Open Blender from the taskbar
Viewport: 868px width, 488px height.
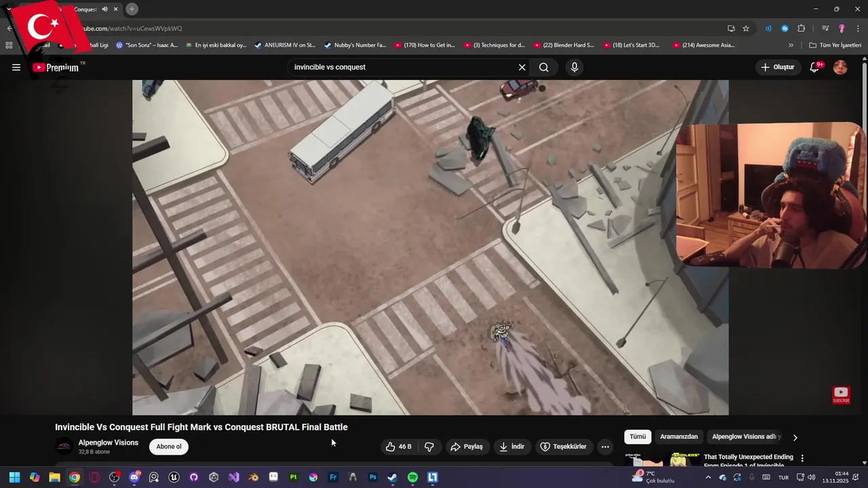point(254,477)
